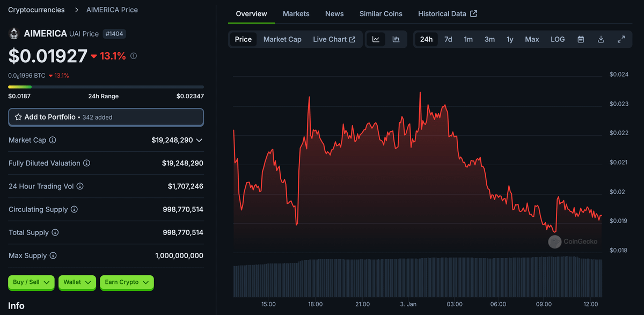Click the AIMERICA coin logo icon

tap(14, 34)
